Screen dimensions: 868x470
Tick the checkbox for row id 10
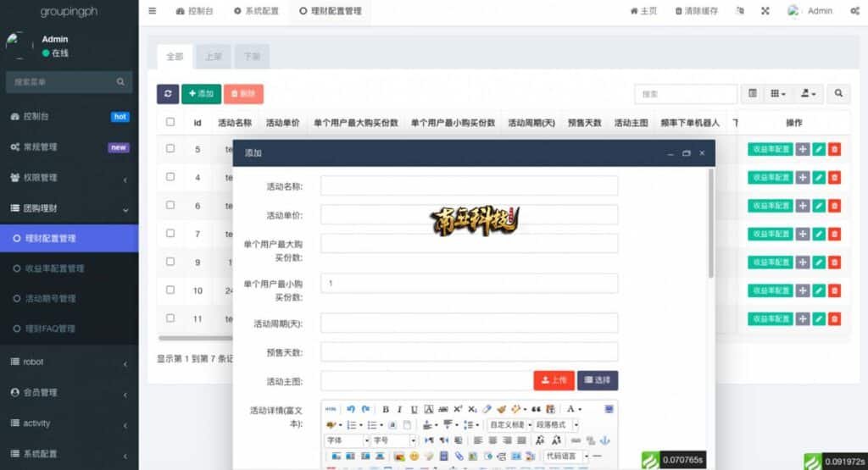coord(170,290)
